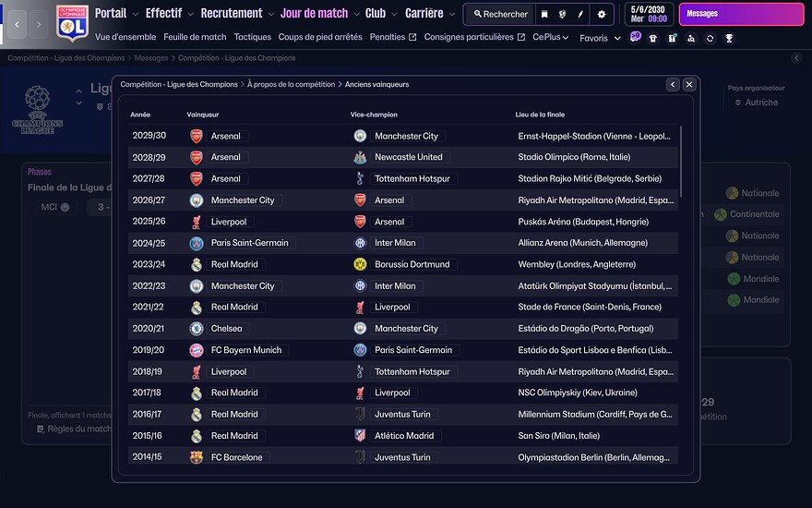Click the Arsenal badge in the 2029/30 winner row
Screen dimensions: 812x508
coord(197,136)
